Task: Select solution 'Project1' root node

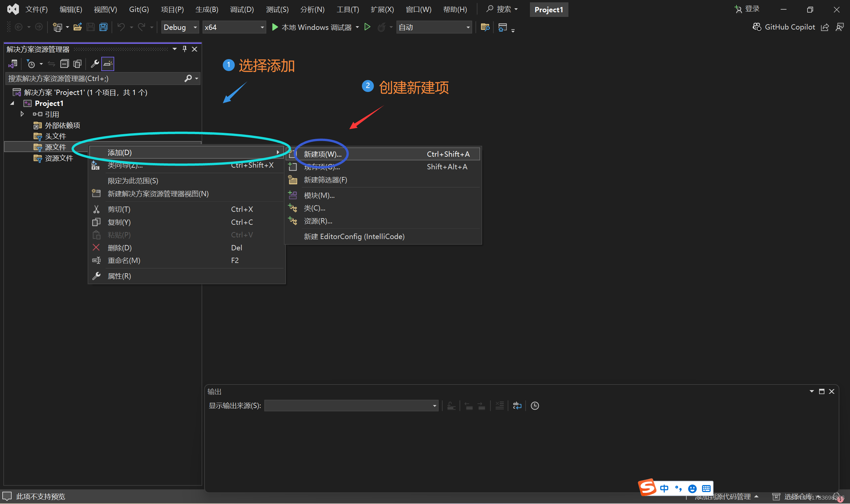Action: click(x=86, y=92)
